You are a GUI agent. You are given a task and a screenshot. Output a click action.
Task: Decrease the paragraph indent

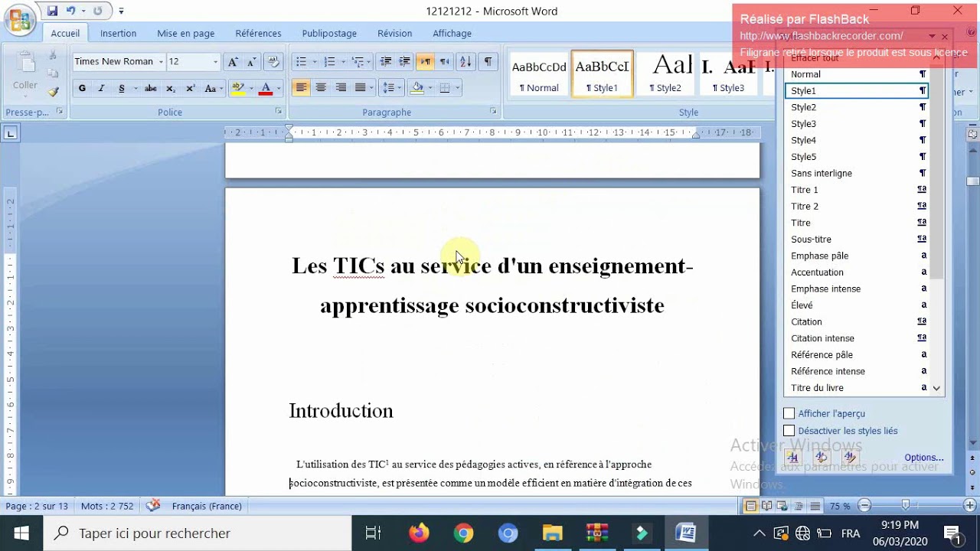pyautogui.click(x=386, y=62)
